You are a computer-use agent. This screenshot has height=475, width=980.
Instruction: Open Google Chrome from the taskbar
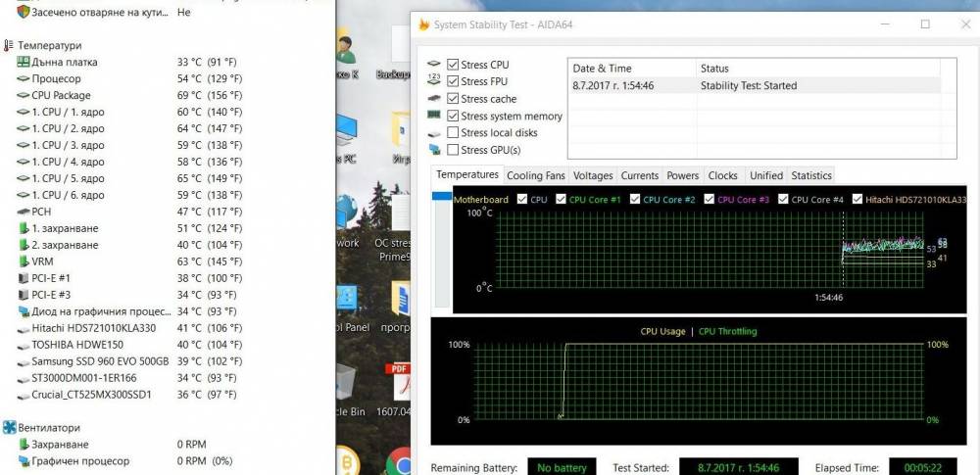398,462
